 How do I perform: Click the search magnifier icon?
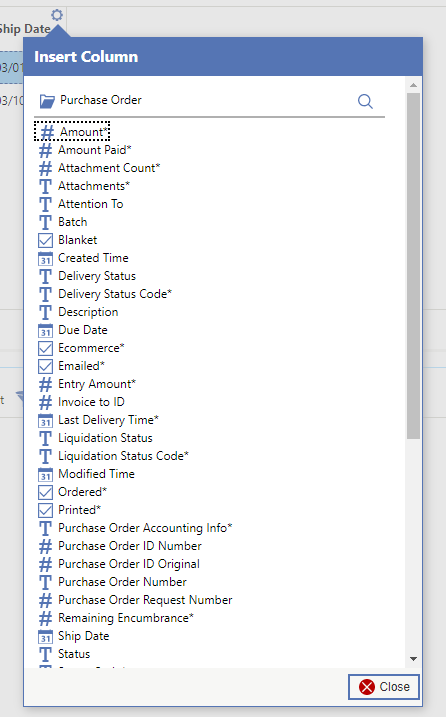coord(365,101)
